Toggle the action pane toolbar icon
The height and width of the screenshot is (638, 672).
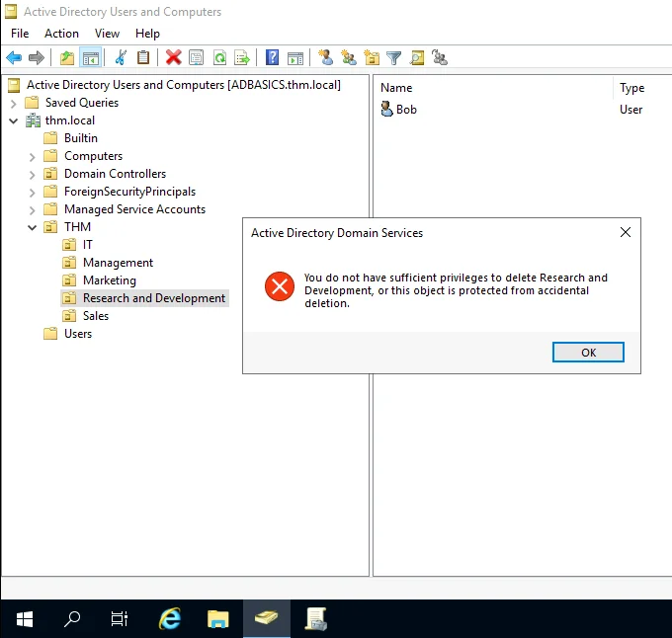click(x=295, y=57)
